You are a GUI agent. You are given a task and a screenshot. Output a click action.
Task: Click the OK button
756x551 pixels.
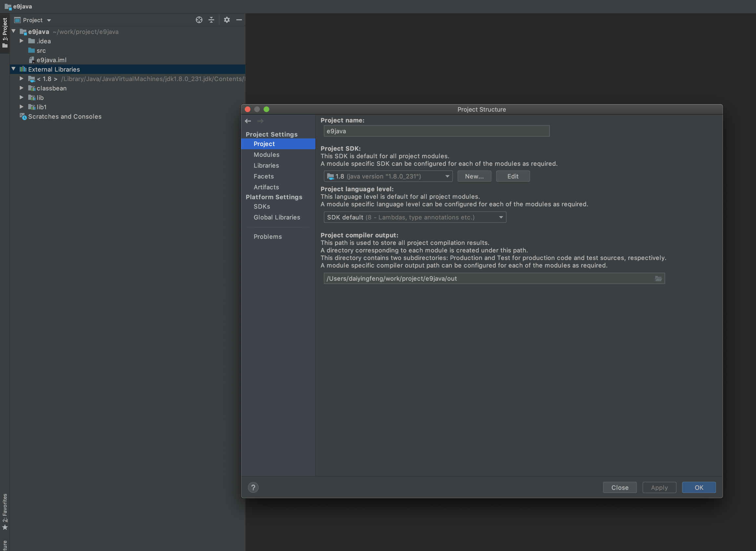click(x=699, y=488)
